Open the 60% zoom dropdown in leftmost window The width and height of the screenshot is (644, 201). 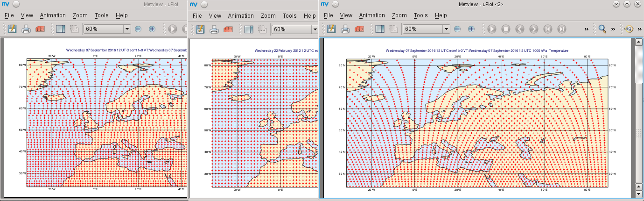[107, 29]
